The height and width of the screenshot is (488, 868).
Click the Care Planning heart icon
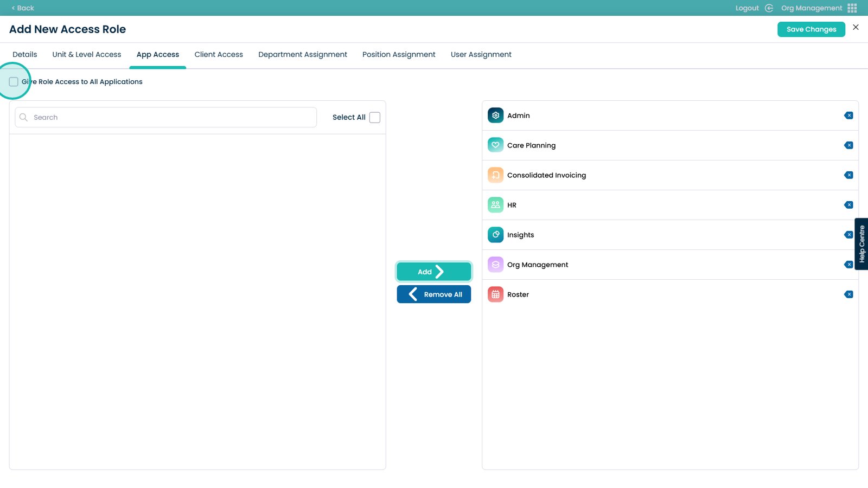[x=495, y=145]
